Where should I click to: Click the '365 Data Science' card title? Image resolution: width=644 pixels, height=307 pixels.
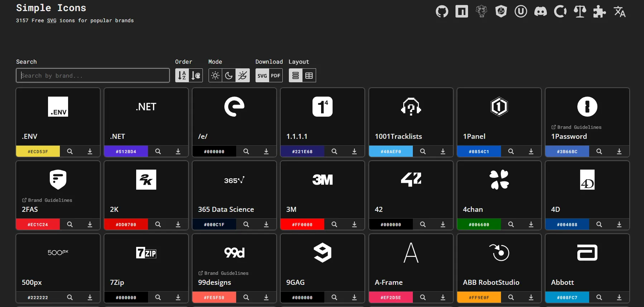(226, 209)
